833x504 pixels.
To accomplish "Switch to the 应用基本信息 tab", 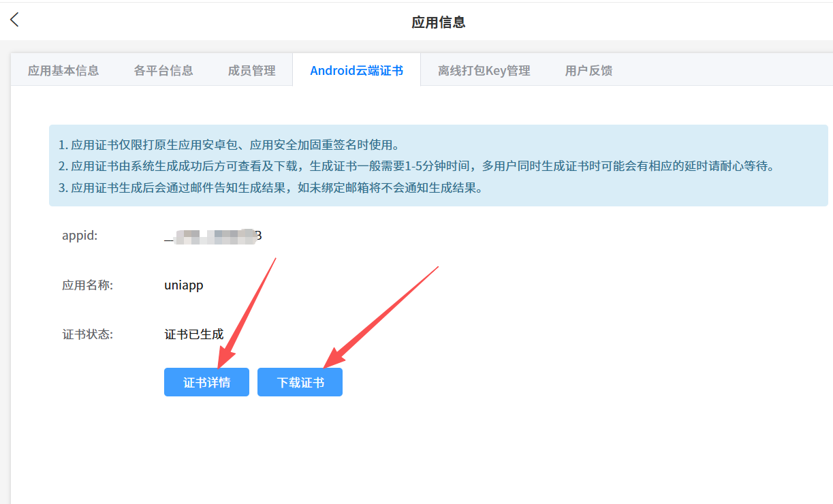I will pyautogui.click(x=63, y=70).
